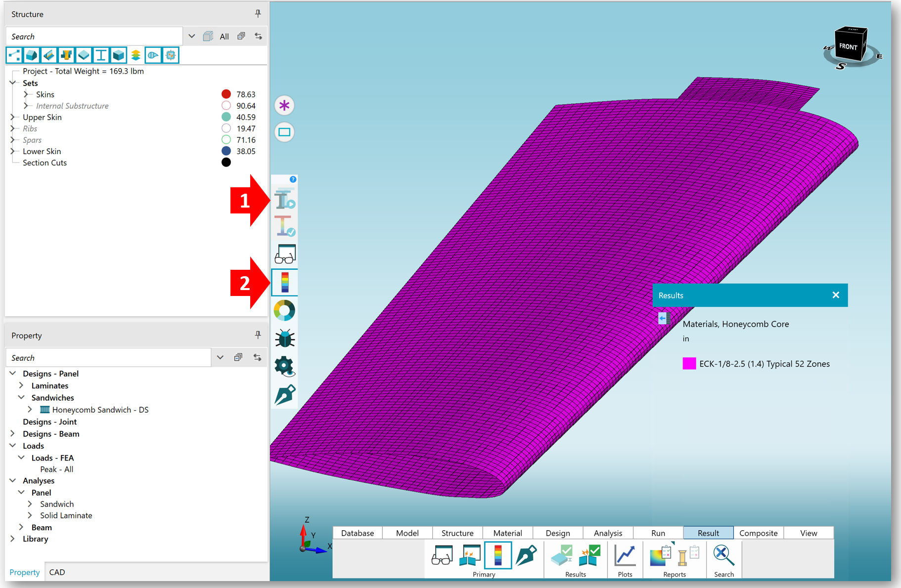Click the blue help question mark icon
Screen dimensions: 901x588
pos(293,179)
